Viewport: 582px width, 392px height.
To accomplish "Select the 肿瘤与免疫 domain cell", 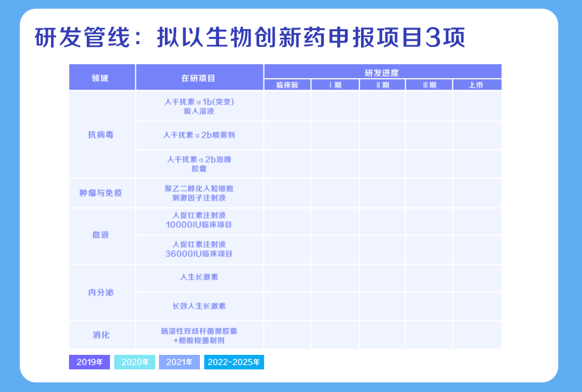I will [102, 193].
